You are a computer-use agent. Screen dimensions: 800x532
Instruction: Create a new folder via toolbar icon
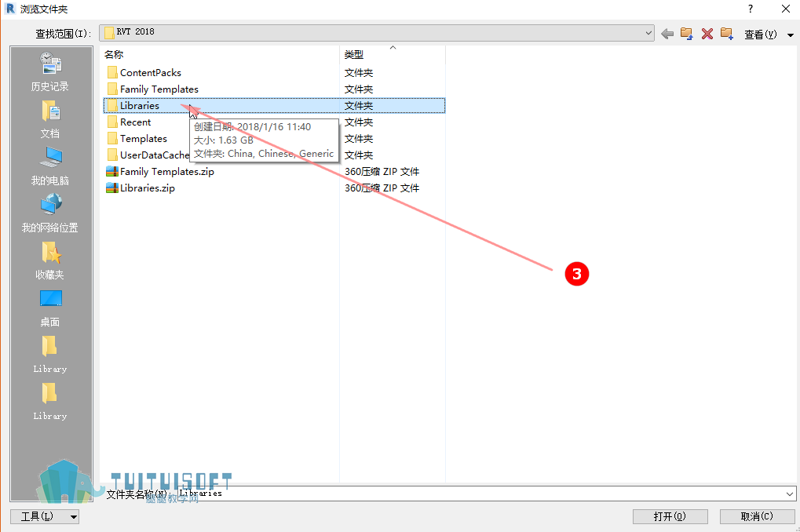(727, 35)
